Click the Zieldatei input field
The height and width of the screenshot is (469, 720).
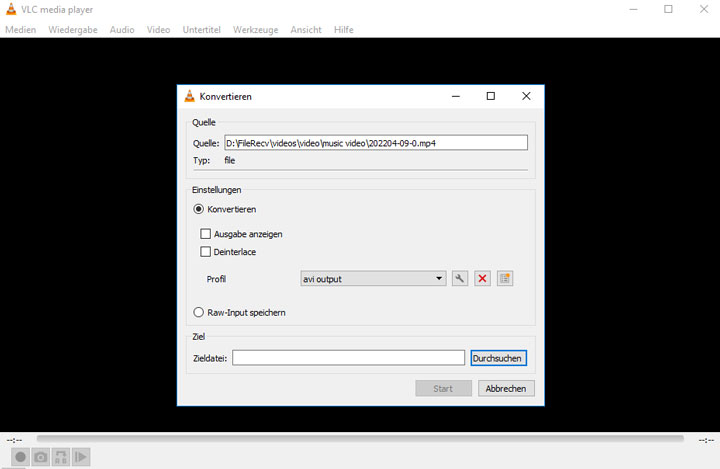coord(349,358)
